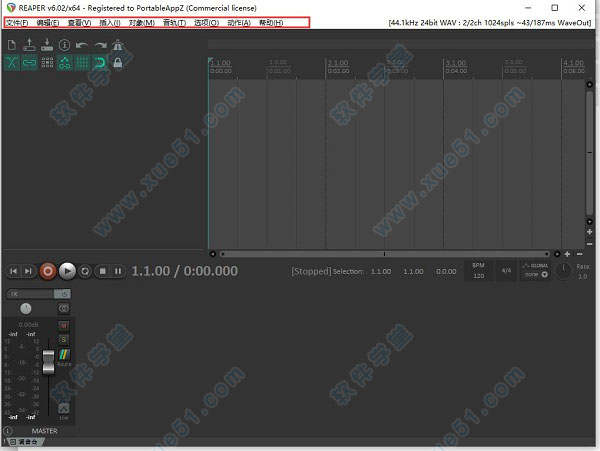Open Project Settings info icon

64,45
